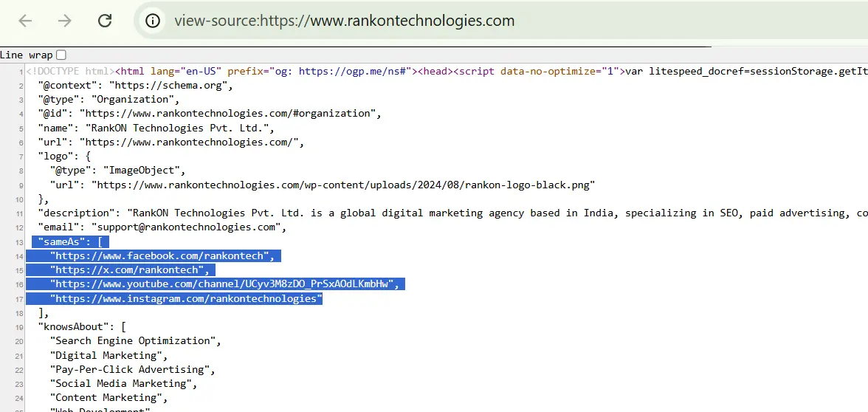Click "Content Marketing" entry
The width and height of the screenshot is (868, 412).
[x=109, y=397]
